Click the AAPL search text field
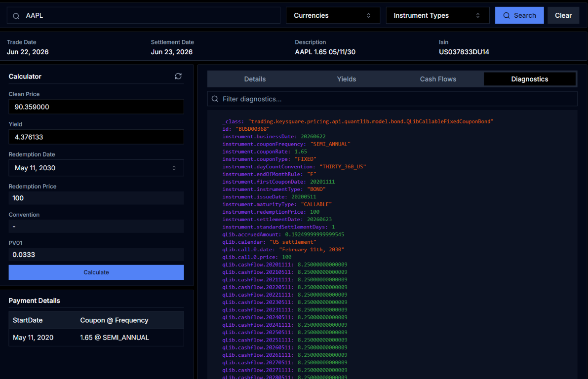The width and height of the screenshot is (588, 379). click(144, 15)
